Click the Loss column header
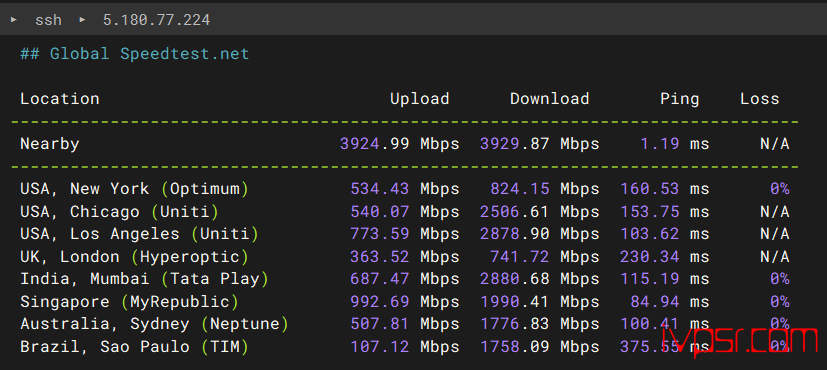Image resolution: width=827 pixels, height=370 pixels. (759, 99)
